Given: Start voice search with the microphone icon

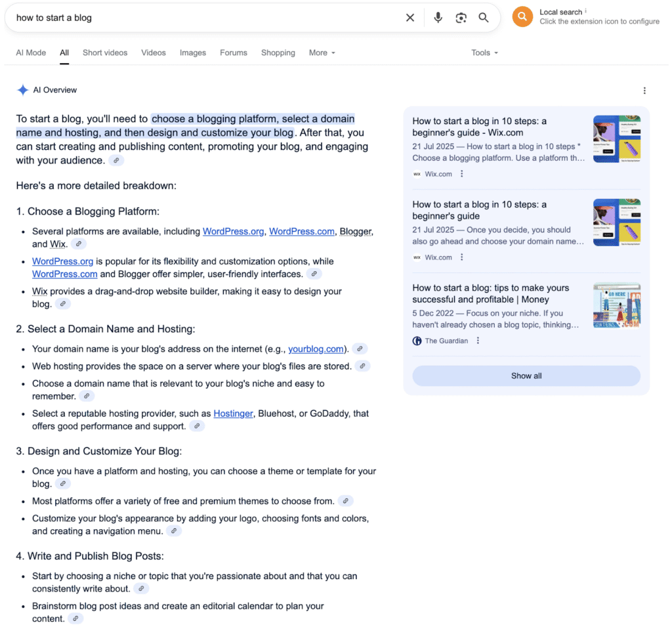Looking at the screenshot, I should [438, 18].
